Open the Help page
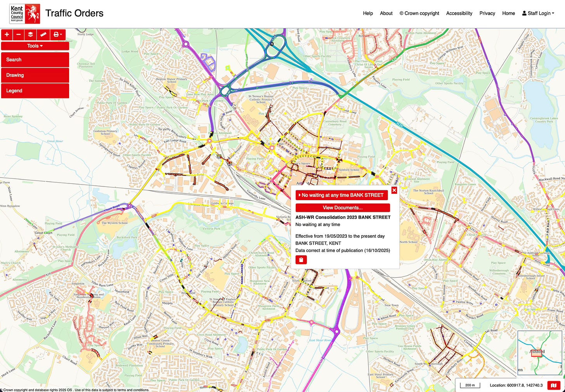Viewport: 565px width, 392px height. pos(368,13)
